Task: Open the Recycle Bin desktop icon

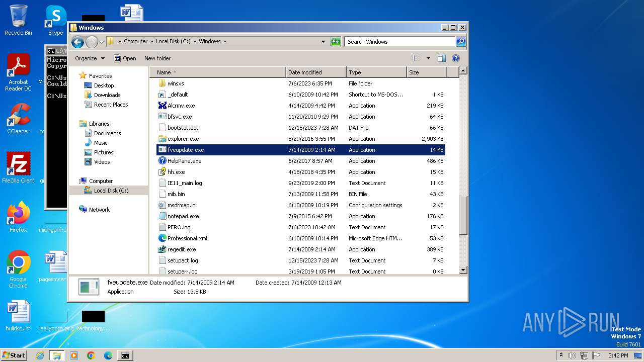Action: tap(18, 20)
